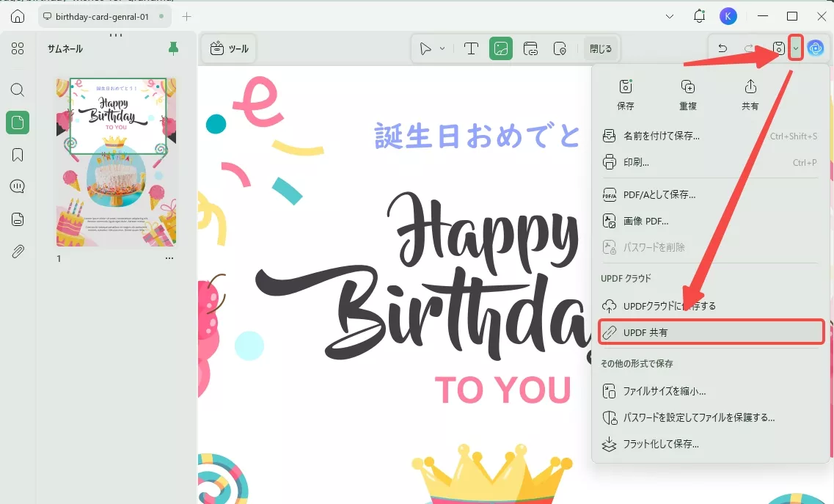Click 重複 duplicate icon in menu

[688, 94]
